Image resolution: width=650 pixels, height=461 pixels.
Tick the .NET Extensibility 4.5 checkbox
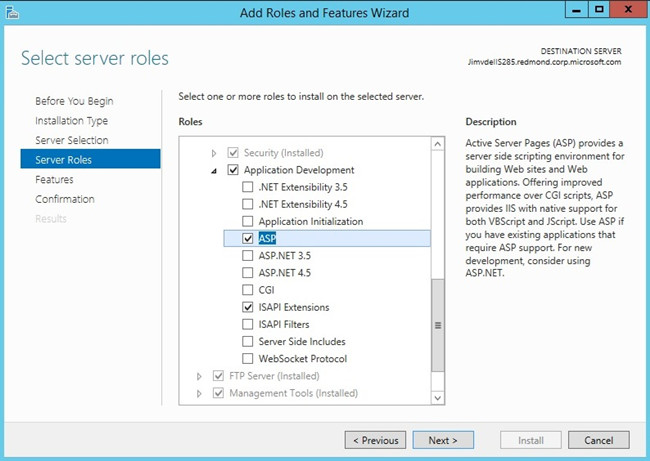pyautogui.click(x=247, y=204)
